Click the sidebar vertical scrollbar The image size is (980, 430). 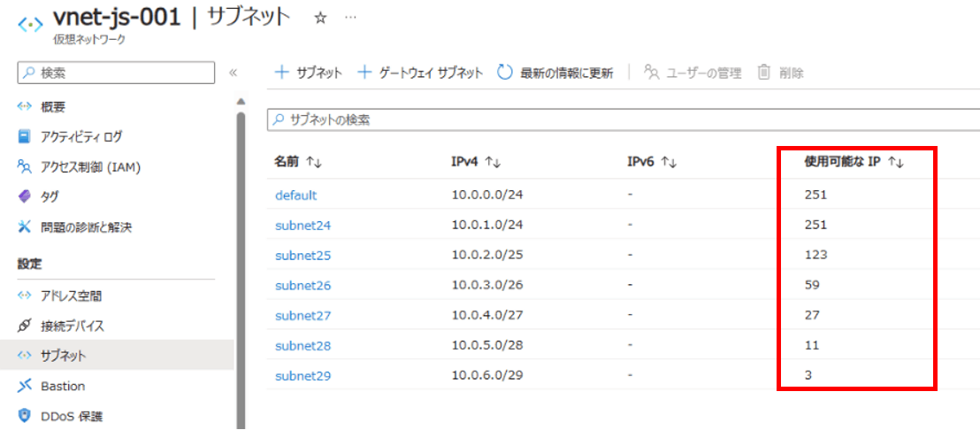[x=241, y=269]
